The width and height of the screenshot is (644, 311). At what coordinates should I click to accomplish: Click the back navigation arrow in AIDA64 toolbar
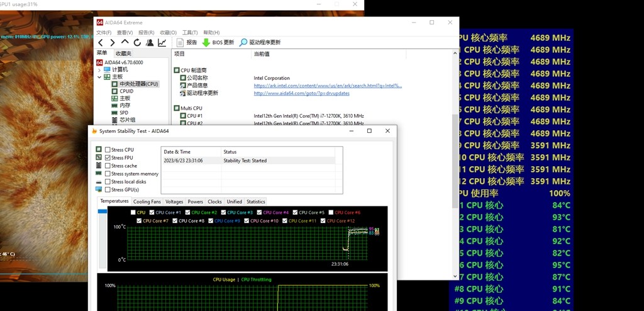tap(101, 42)
